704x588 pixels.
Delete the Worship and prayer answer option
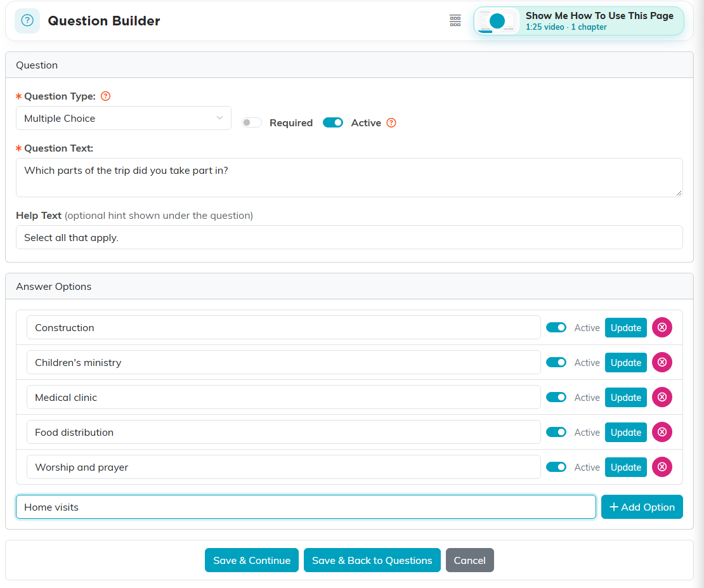[x=662, y=467]
